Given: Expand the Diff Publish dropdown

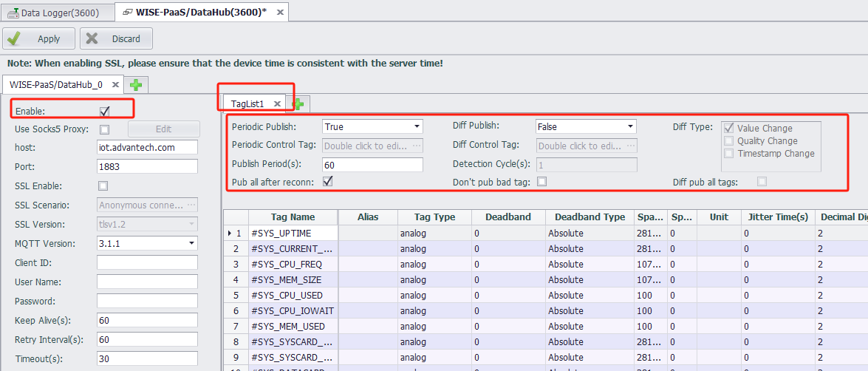Looking at the screenshot, I should [630, 127].
